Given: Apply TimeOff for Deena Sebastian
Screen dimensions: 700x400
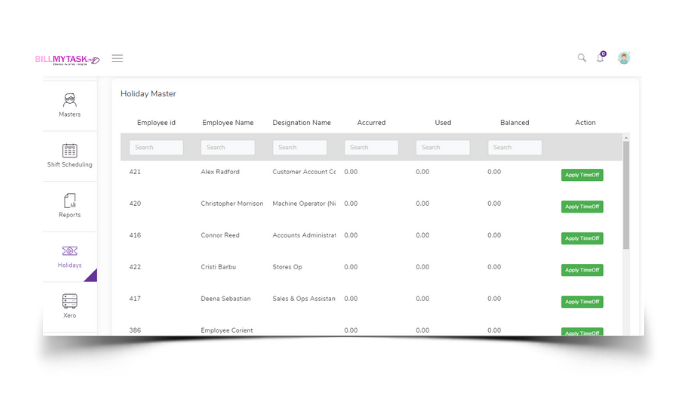Looking at the screenshot, I should (x=582, y=302).
